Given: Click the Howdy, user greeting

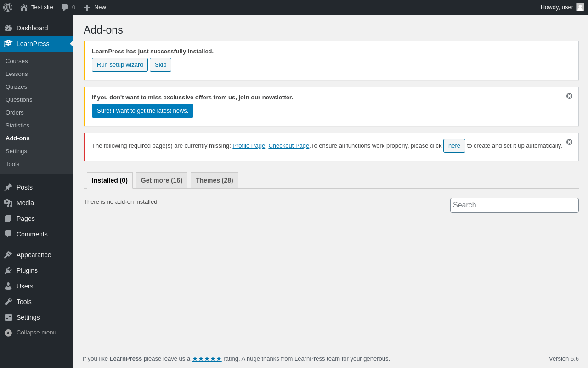Looking at the screenshot, I should 557,7.
